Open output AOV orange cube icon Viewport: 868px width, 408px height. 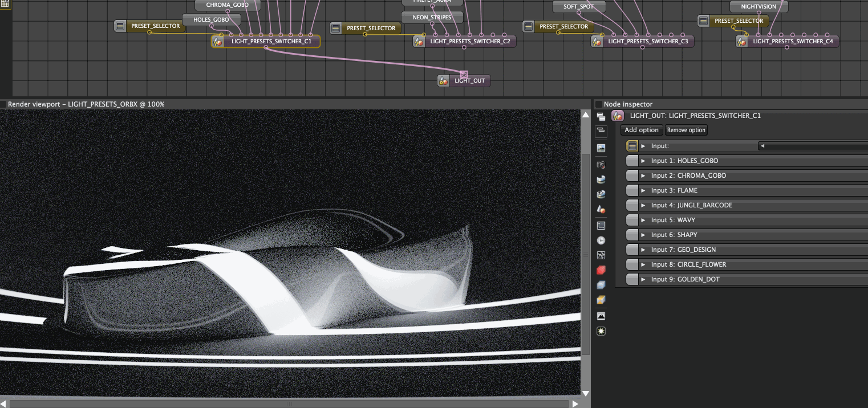[601, 300]
